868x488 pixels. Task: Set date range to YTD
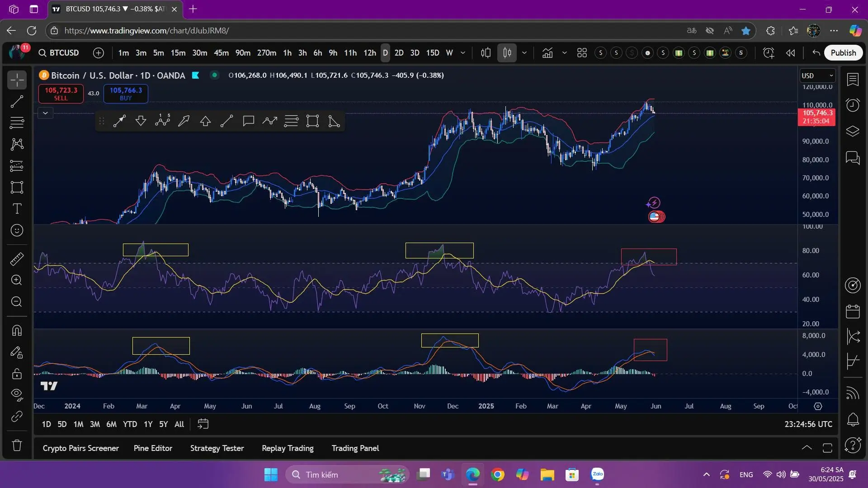(130, 424)
